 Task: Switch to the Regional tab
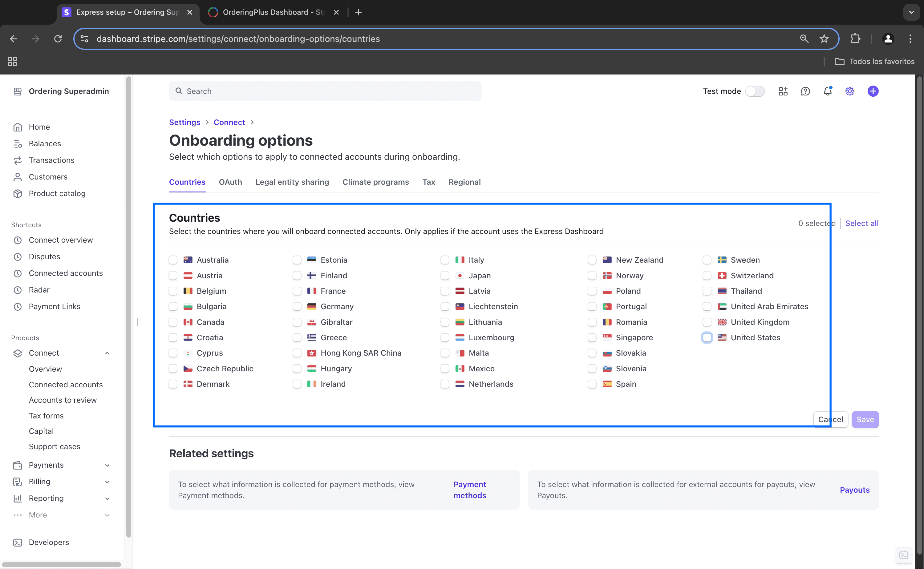coord(464,182)
